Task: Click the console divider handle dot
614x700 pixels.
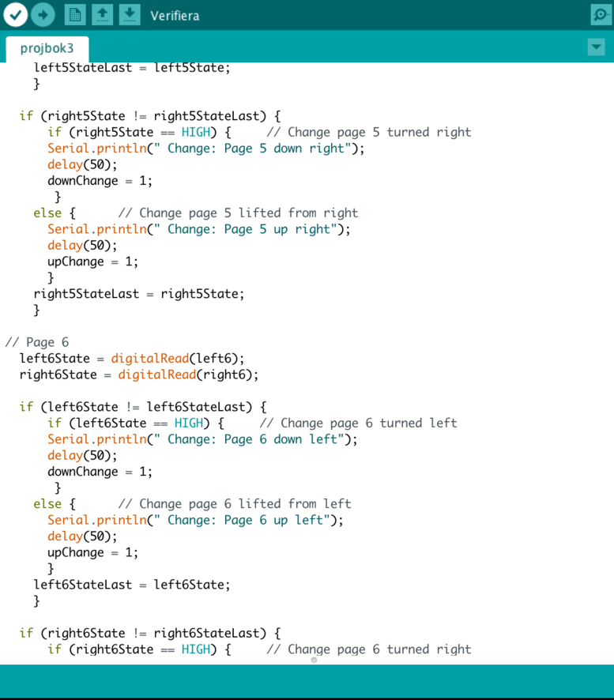Action: click(x=314, y=660)
